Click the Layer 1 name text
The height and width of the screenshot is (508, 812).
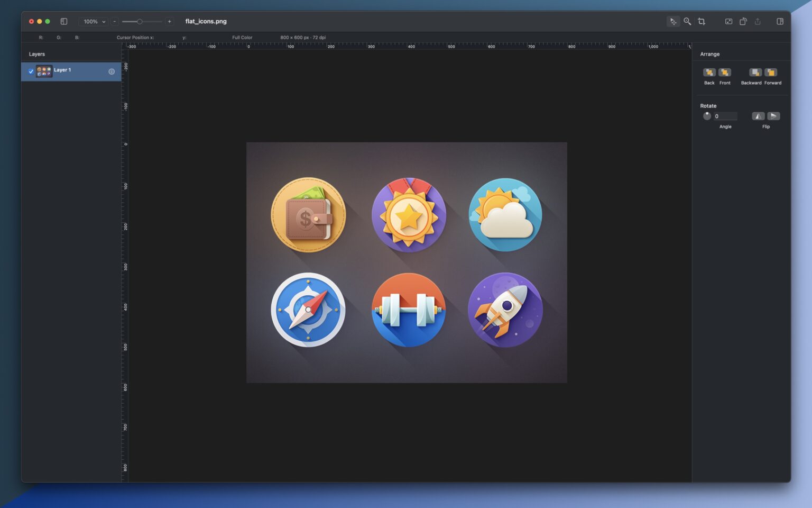(62, 70)
